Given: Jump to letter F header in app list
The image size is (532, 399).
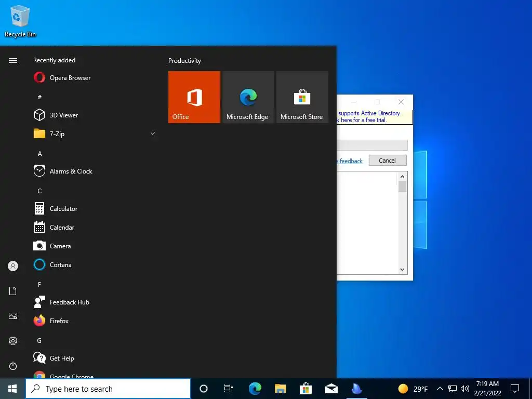Looking at the screenshot, I should pyautogui.click(x=39, y=284).
